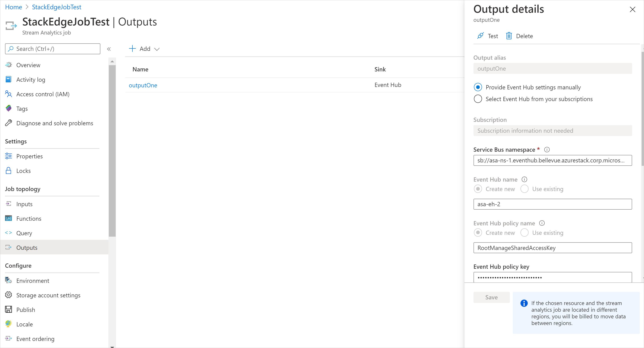Navigate to Home breadcrumb
644x348 pixels.
point(14,7)
